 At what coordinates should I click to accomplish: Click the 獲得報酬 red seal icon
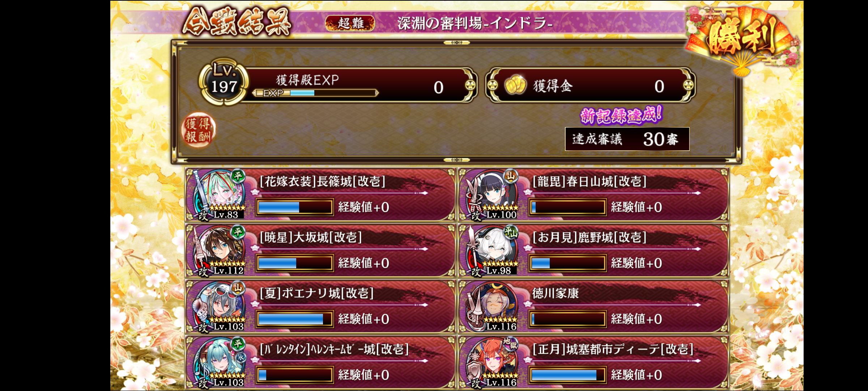point(198,130)
